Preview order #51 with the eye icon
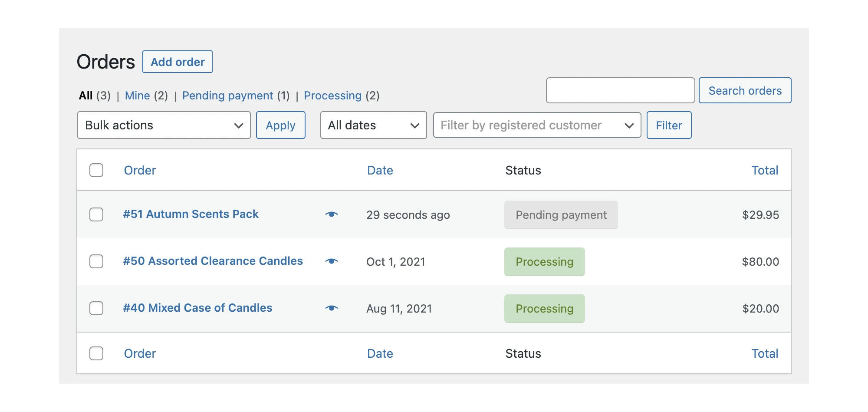 coord(332,214)
